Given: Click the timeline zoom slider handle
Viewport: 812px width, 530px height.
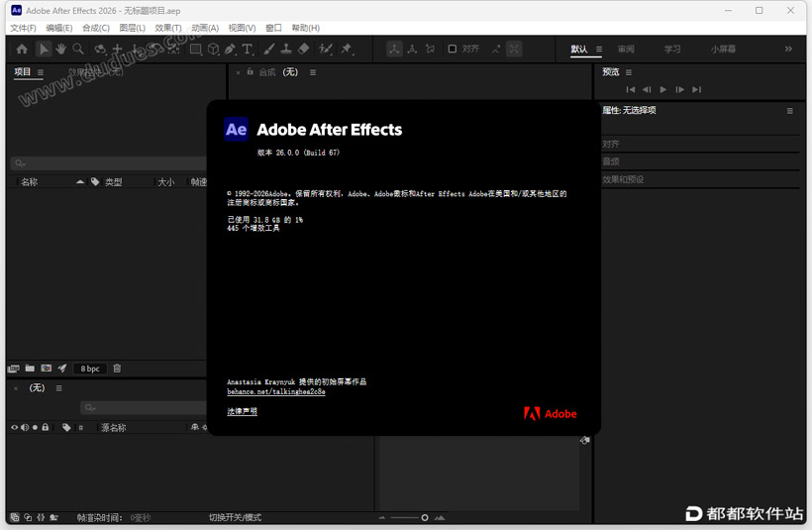Looking at the screenshot, I should [x=425, y=517].
